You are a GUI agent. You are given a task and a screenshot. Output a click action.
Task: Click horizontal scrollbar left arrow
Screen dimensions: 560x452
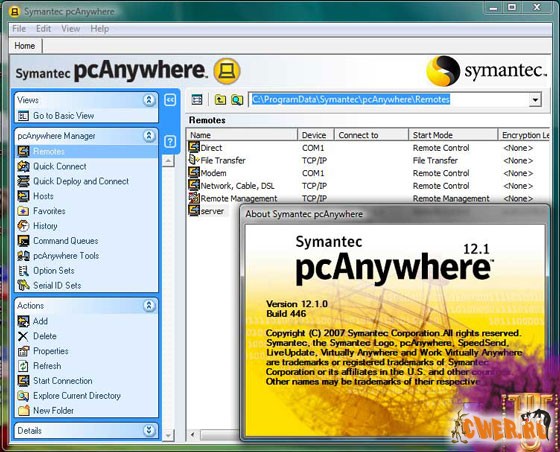tap(193, 435)
